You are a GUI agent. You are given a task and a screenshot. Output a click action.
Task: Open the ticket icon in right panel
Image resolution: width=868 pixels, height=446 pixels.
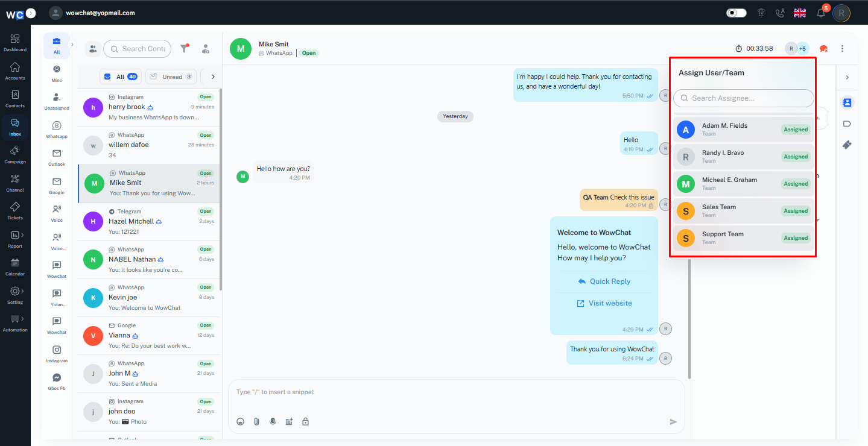tap(847, 145)
